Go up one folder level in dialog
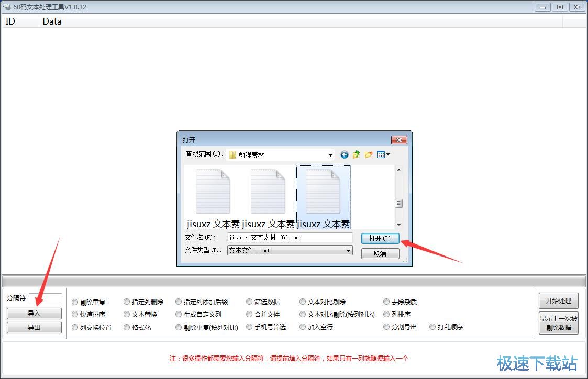Screen dimensions: 588x379 pyautogui.click(x=357, y=154)
